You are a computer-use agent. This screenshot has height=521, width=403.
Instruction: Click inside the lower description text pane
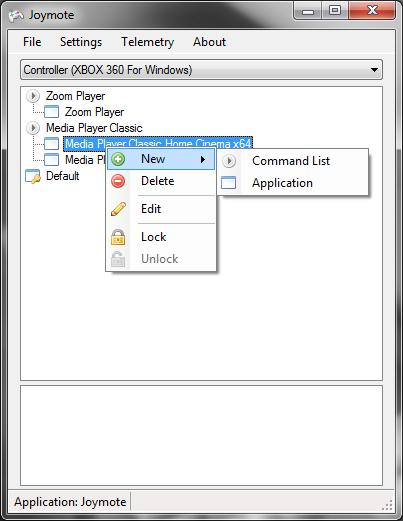tap(201, 436)
